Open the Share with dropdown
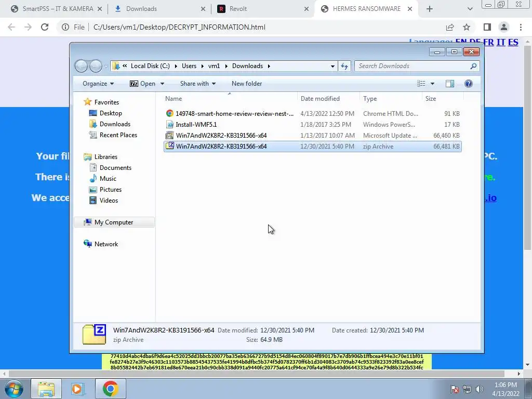The width and height of the screenshot is (532, 399). tap(197, 84)
